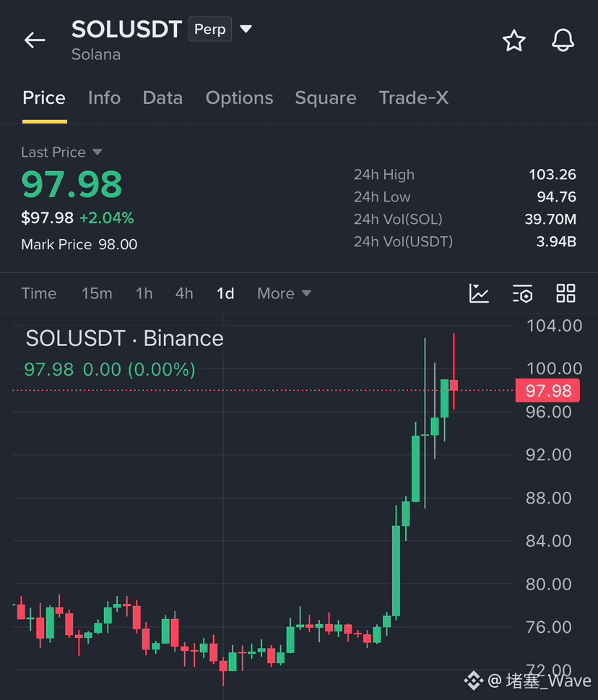This screenshot has height=700, width=598.
Task: Switch to the Options tab
Action: [239, 98]
